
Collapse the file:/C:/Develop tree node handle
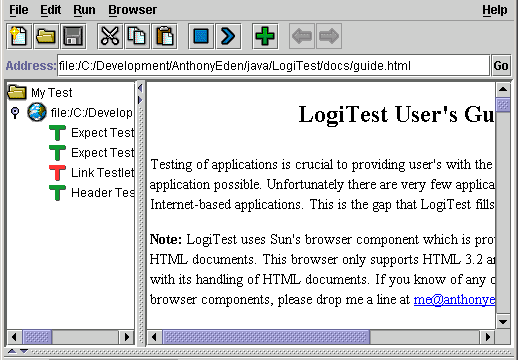[15, 113]
